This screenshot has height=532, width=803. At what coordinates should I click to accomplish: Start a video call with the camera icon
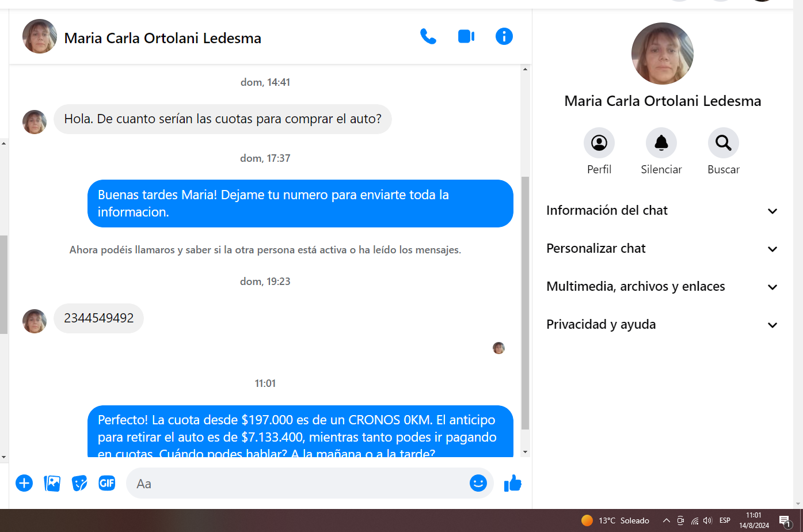tap(466, 37)
